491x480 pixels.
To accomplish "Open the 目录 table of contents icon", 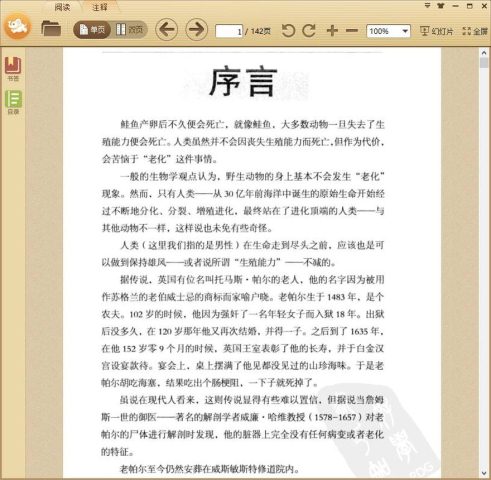I will [x=13, y=102].
